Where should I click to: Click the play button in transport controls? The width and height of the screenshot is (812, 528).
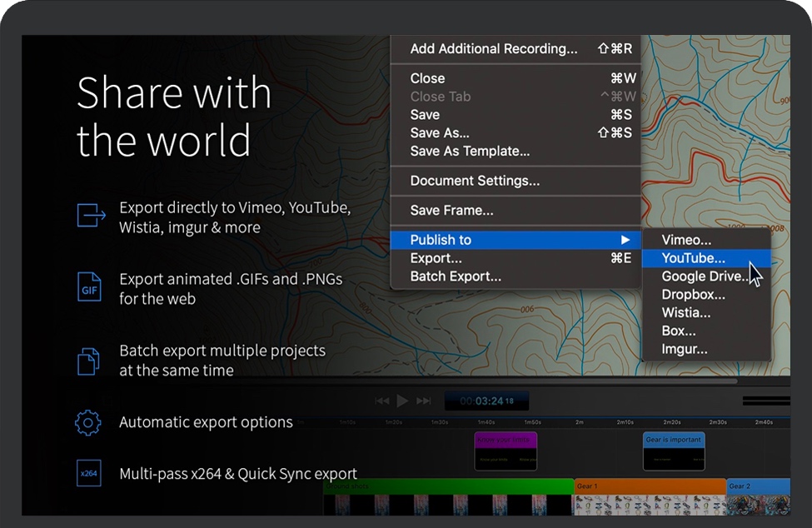402,401
